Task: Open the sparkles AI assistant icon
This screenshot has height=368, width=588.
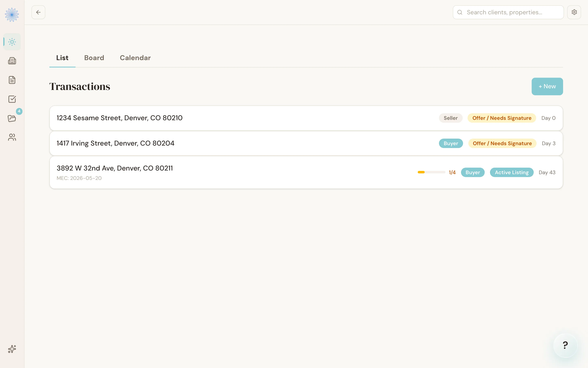Action: 12,349
